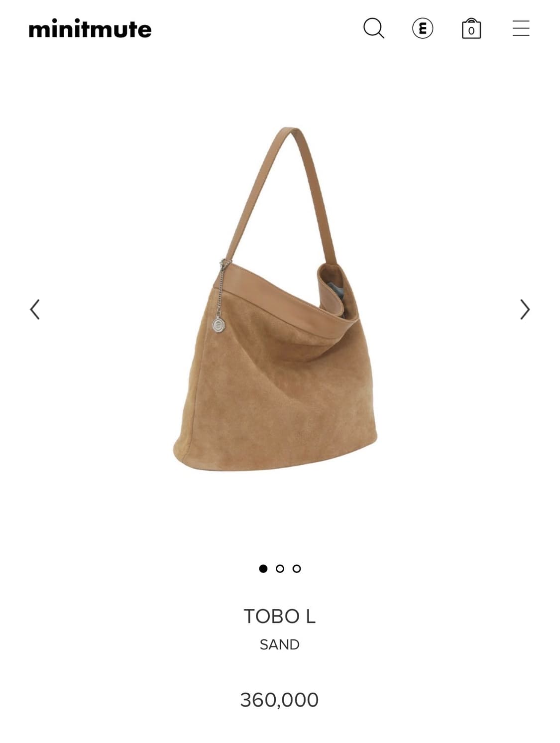
Task: Click the circled E account icon
Action: [423, 28]
